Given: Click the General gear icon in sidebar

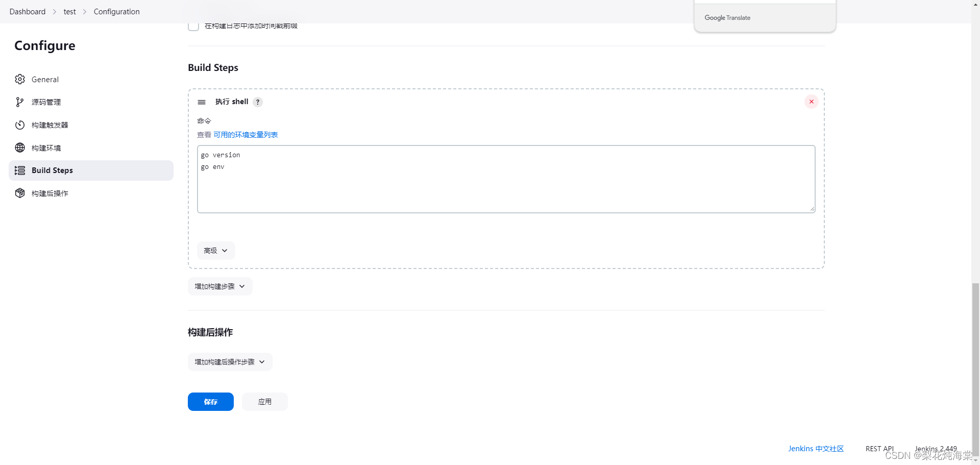Looking at the screenshot, I should coord(20,79).
